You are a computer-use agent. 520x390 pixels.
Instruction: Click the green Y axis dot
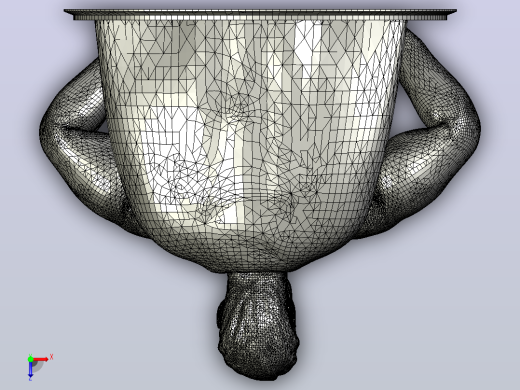tap(30, 359)
